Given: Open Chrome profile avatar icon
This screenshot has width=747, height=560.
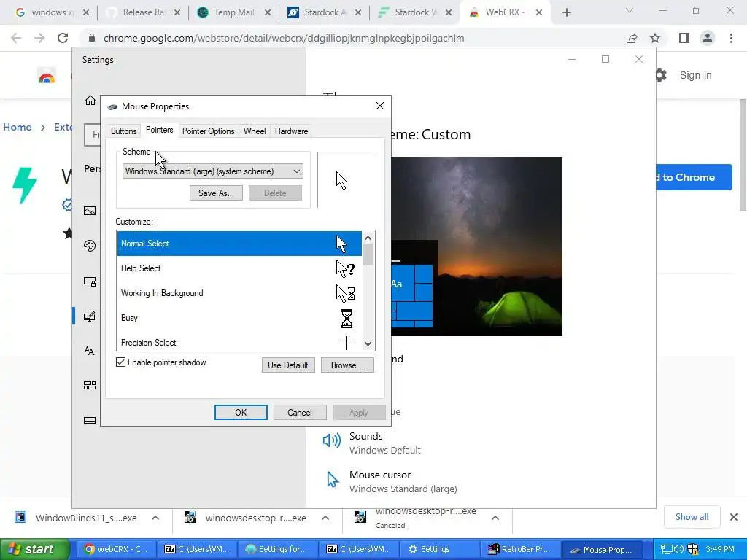Looking at the screenshot, I should pos(708,38).
